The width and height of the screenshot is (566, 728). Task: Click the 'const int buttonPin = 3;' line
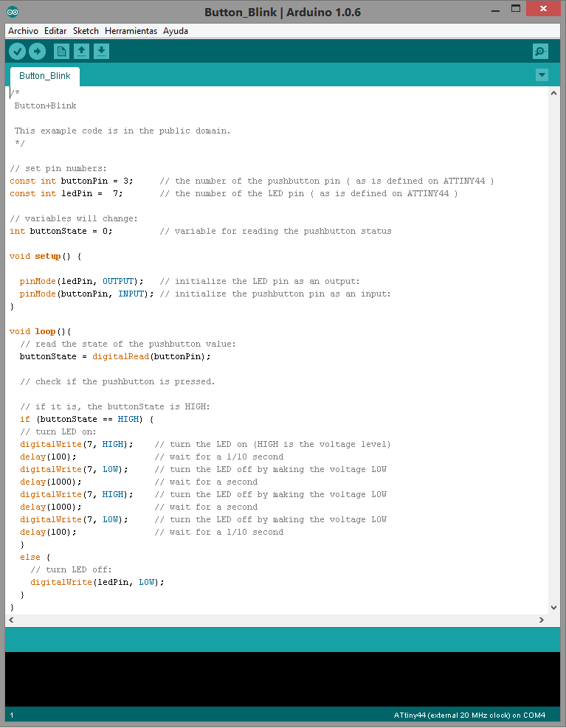pos(72,181)
